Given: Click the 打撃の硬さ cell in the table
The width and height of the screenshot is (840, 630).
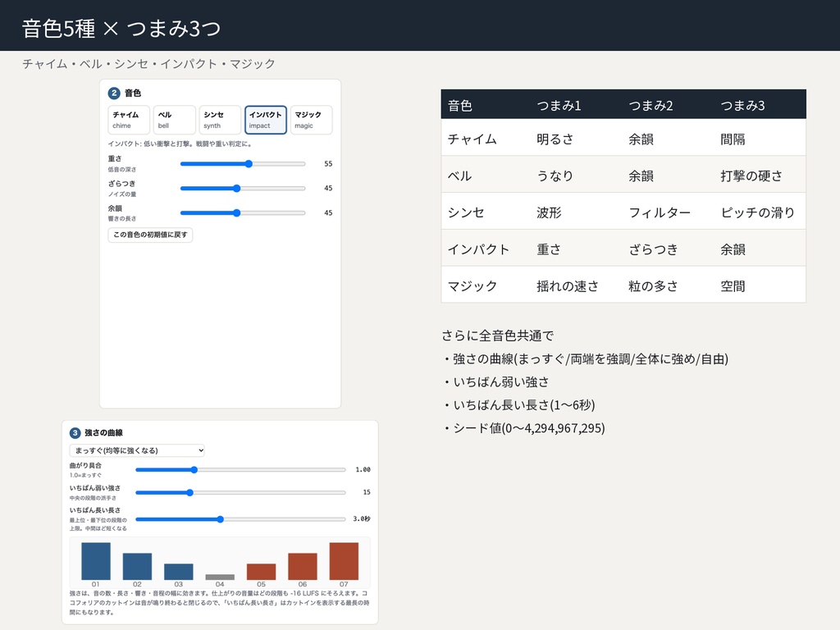Looking at the screenshot, I should pyautogui.click(x=751, y=176).
